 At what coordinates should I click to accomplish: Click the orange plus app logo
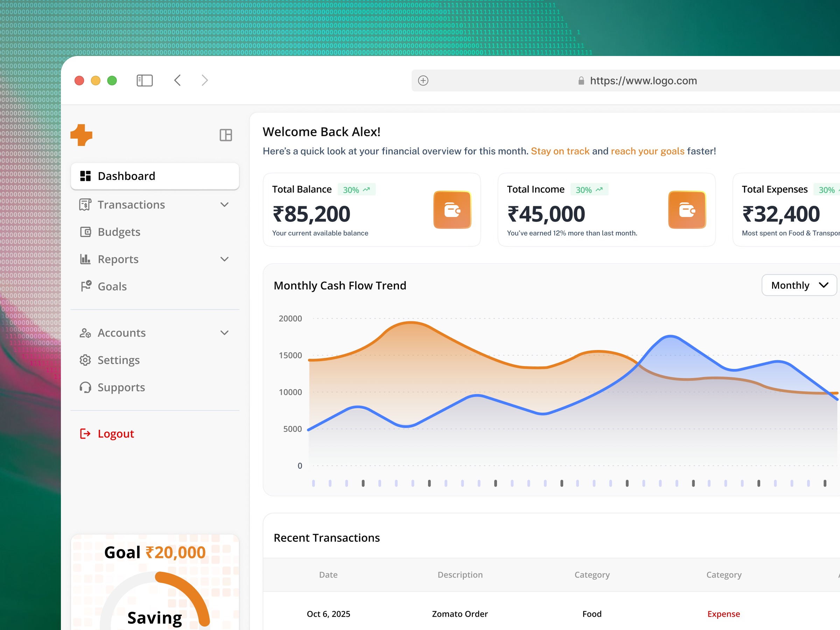coord(81,135)
